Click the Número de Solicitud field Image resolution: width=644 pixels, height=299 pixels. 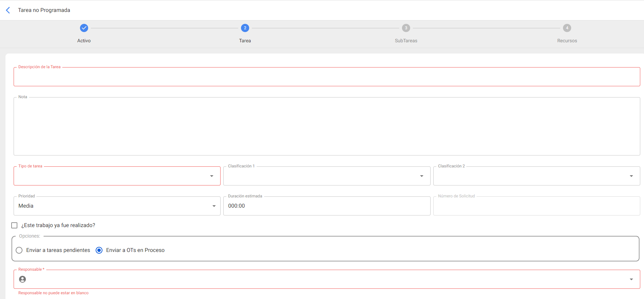[536, 206]
